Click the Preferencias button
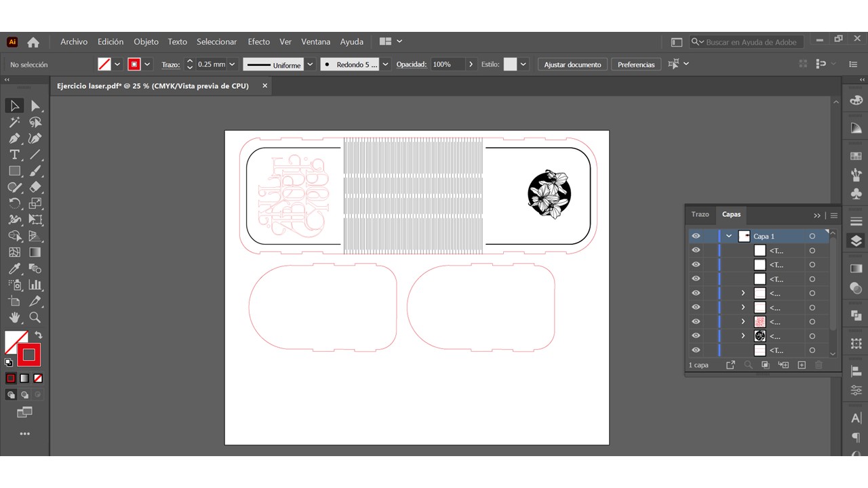The height and width of the screenshot is (488, 868). click(x=636, y=64)
